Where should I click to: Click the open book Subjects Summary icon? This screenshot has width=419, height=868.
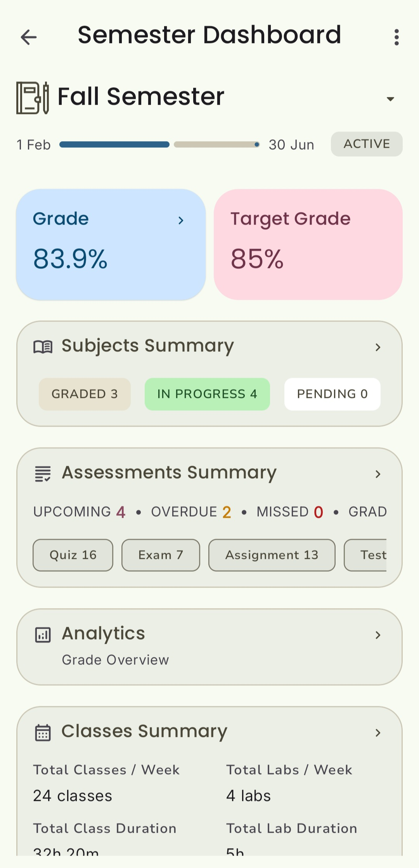[x=43, y=347]
